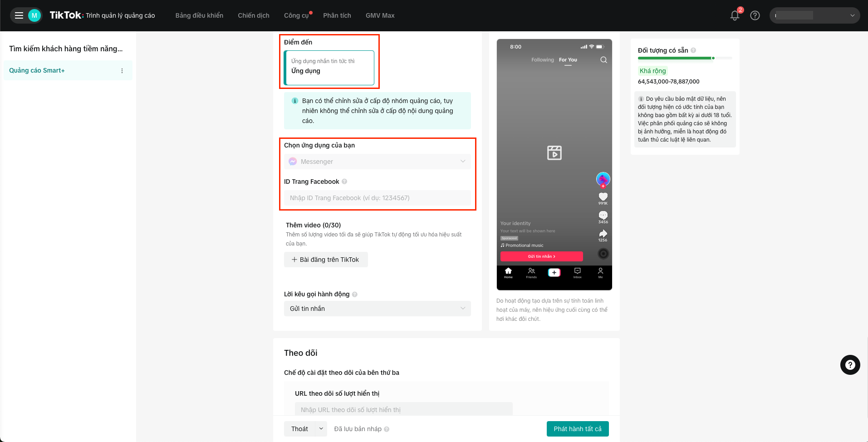Image resolution: width=868 pixels, height=442 pixels.
Task: Click the ID Trang Facebook input field
Action: tap(377, 198)
